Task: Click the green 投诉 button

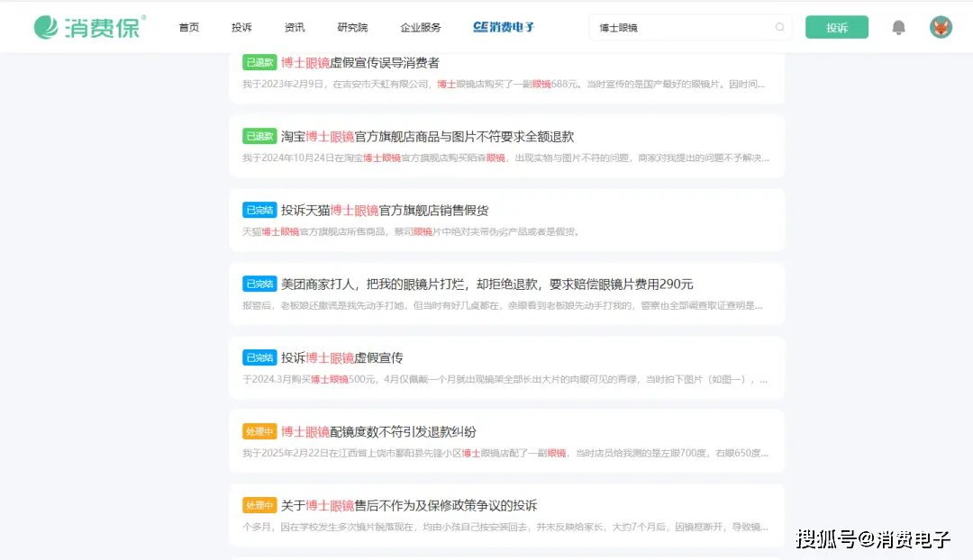Action: click(836, 27)
